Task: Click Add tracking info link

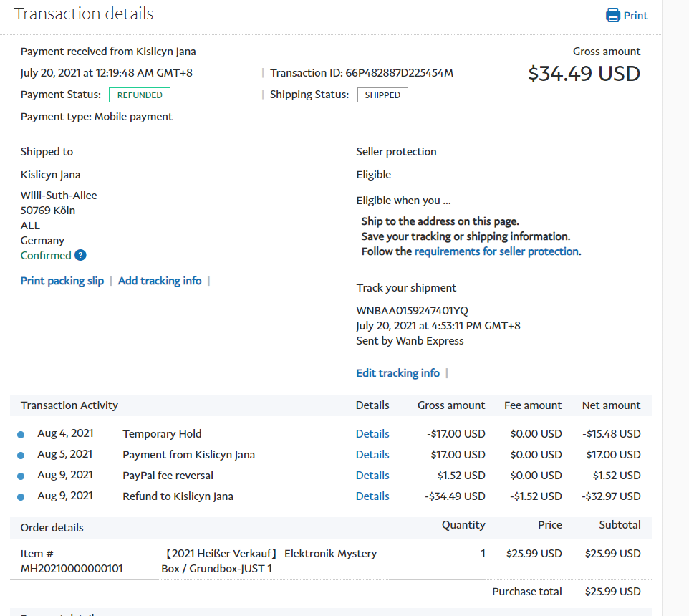Action: (160, 281)
